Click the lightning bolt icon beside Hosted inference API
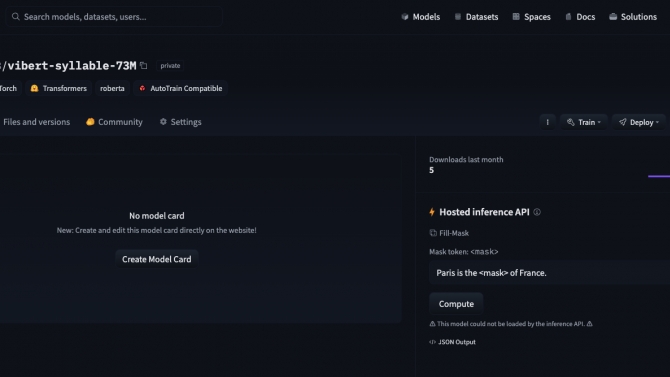Image resolution: width=670 pixels, height=377 pixels. point(432,212)
